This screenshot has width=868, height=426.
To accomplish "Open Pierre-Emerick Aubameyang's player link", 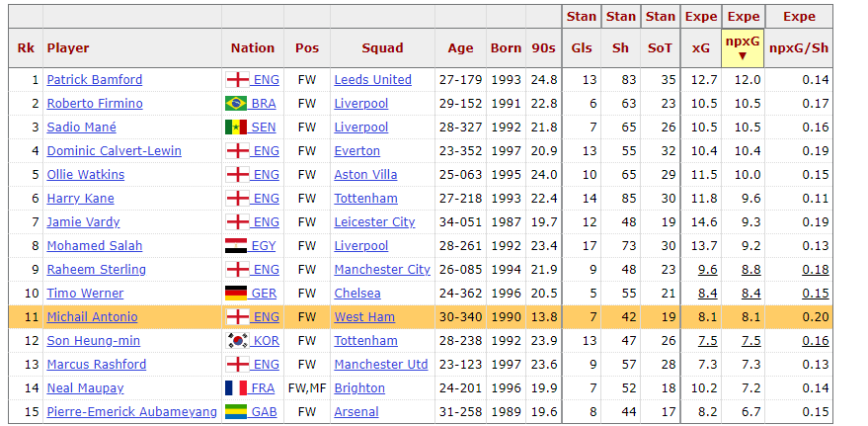I will (x=131, y=411).
